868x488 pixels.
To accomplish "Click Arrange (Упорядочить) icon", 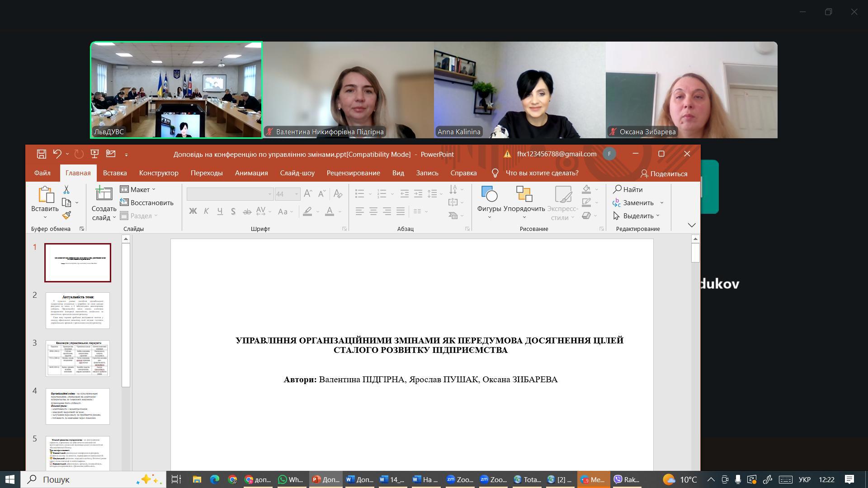I will click(524, 194).
